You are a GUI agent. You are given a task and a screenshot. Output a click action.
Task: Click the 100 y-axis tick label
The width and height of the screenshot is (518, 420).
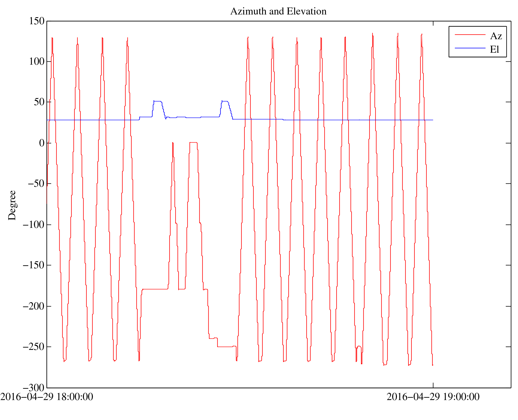pos(37,61)
